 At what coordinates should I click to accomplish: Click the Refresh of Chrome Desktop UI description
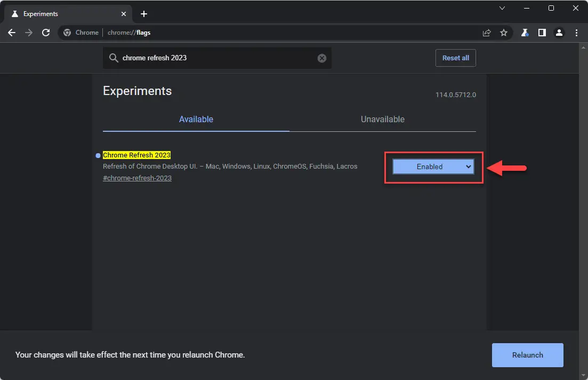(230, 167)
